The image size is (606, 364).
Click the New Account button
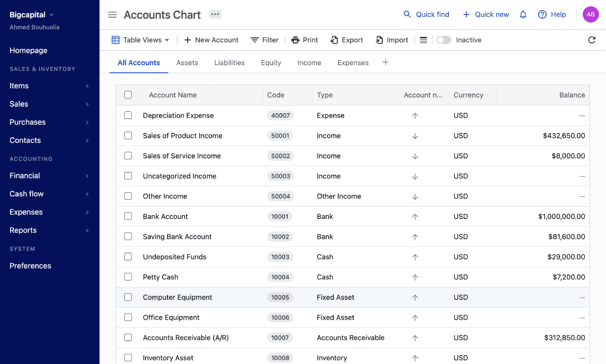click(211, 40)
